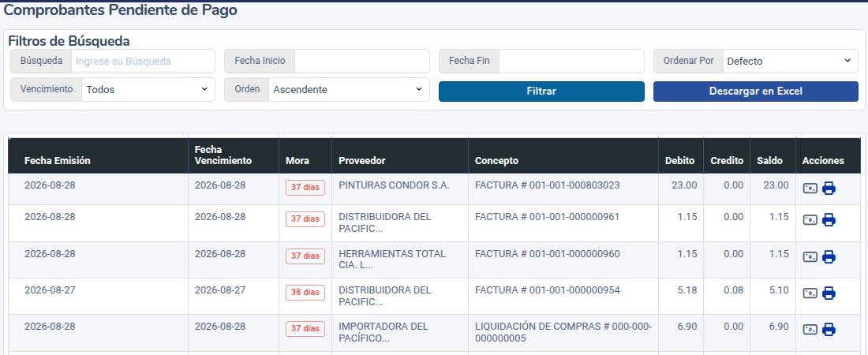Screen dimensions: 868x355
Task: Open payment icon for factura 000000961 row
Action: [x=810, y=220]
